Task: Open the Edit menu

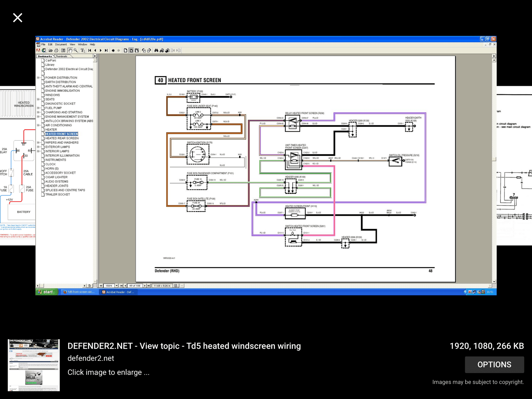Action: (50, 45)
